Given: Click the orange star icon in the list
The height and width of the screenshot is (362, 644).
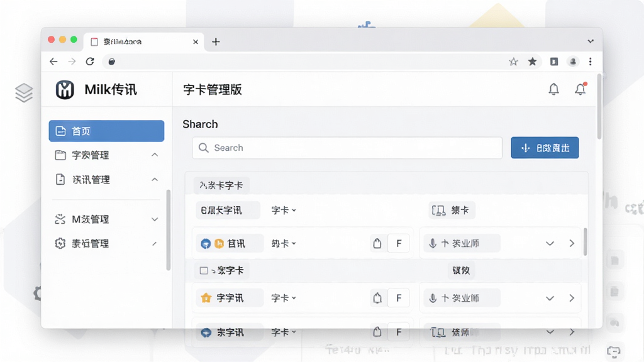Looking at the screenshot, I should coord(206,298).
